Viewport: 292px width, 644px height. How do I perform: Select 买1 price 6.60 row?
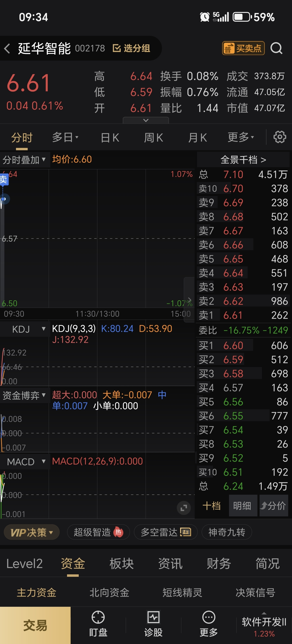[x=243, y=346]
